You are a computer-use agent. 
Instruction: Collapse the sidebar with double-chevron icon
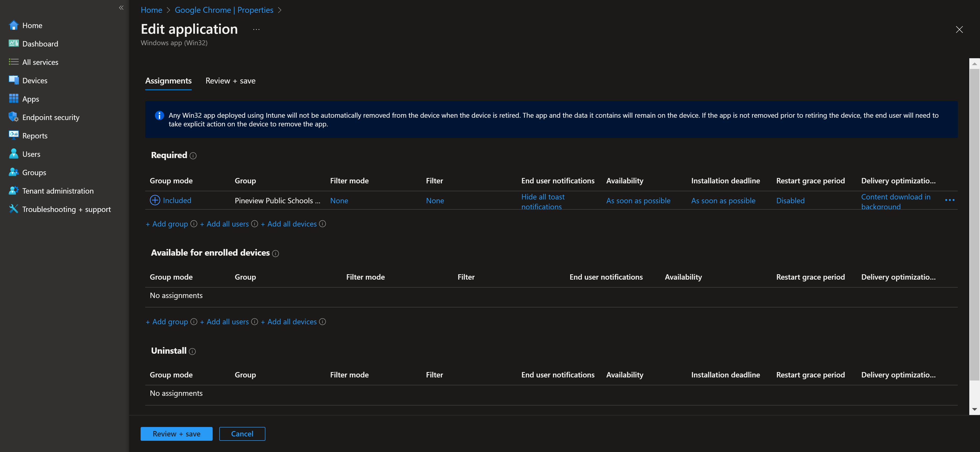[121, 8]
